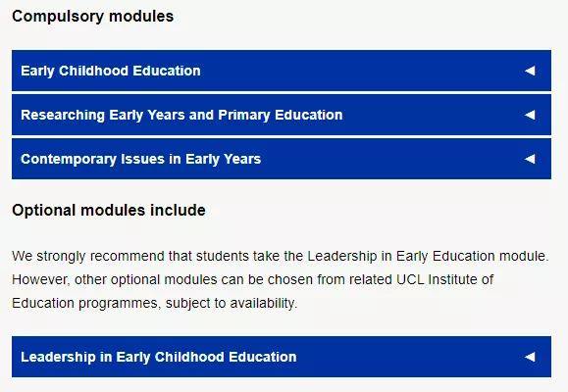Toggle the arrow icon on Contemporary Issues bar
This screenshot has height=392, width=568.
pyautogui.click(x=530, y=159)
